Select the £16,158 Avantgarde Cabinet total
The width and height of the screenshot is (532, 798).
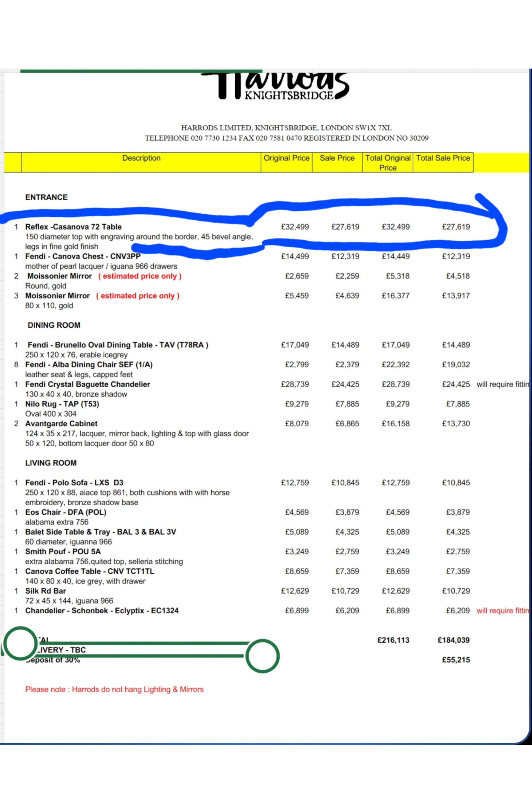pos(396,424)
